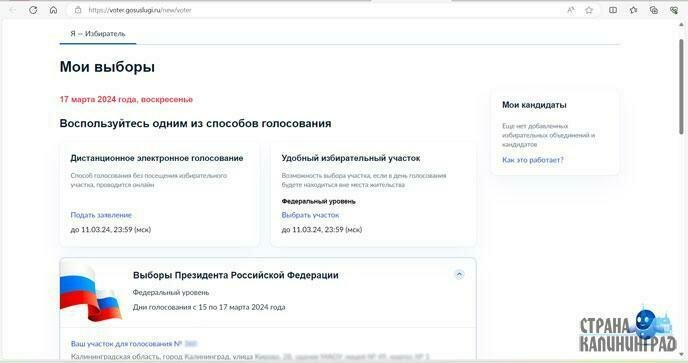Go to the browser home page icon

pos(53,10)
